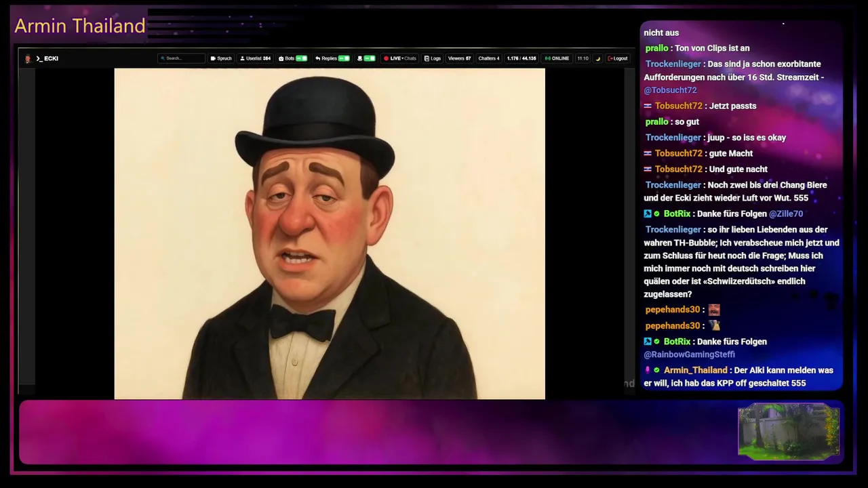Click the Armin_Thailand chat username

click(695, 371)
